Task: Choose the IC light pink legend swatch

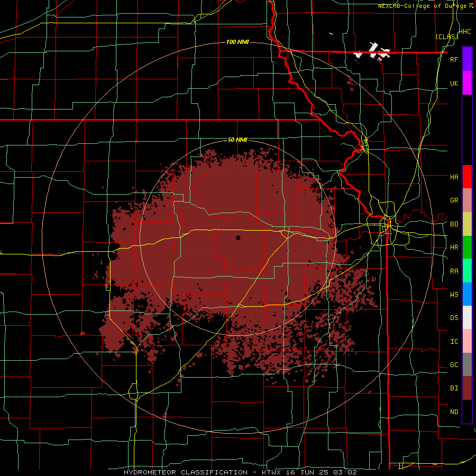Action: coord(467,341)
